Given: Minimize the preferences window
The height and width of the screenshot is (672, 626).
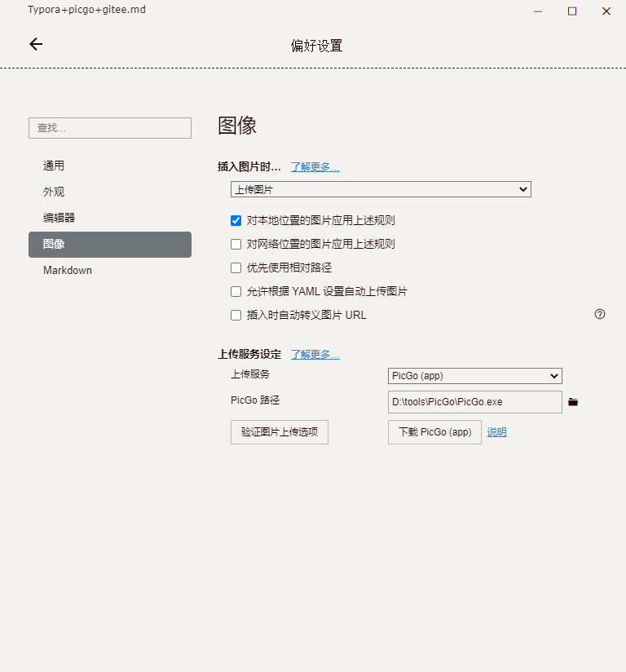Looking at the screenshot, I should pyautogui.click(x=538, y=11).
